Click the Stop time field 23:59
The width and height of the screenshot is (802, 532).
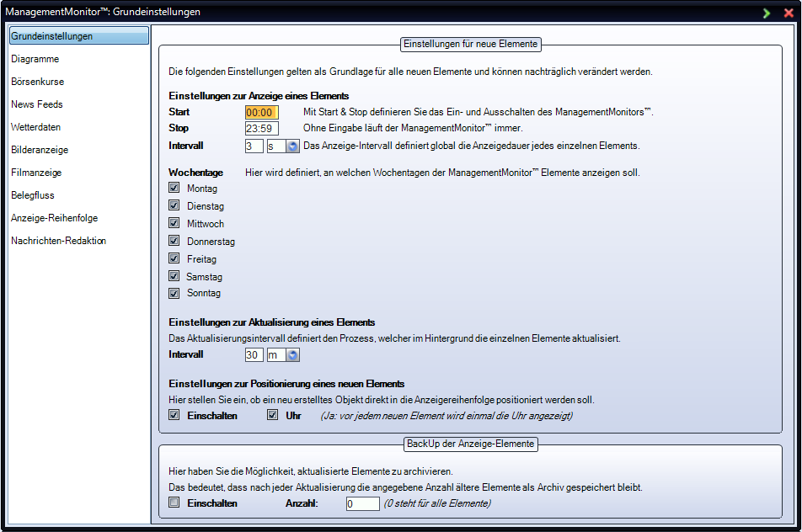[x=261, y=128]
